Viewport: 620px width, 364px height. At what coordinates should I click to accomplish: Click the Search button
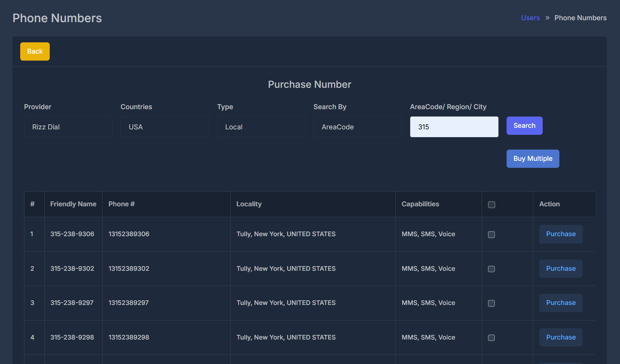click(x=524, y=125)
